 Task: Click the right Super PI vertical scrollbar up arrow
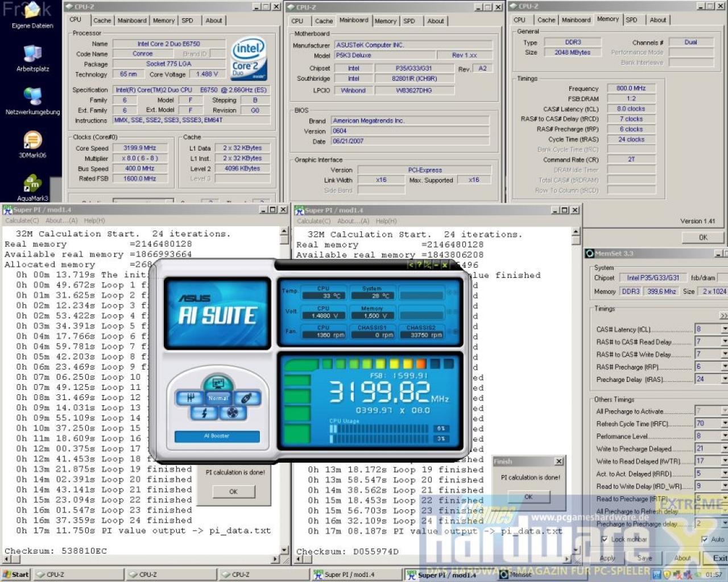coord(576,232)
